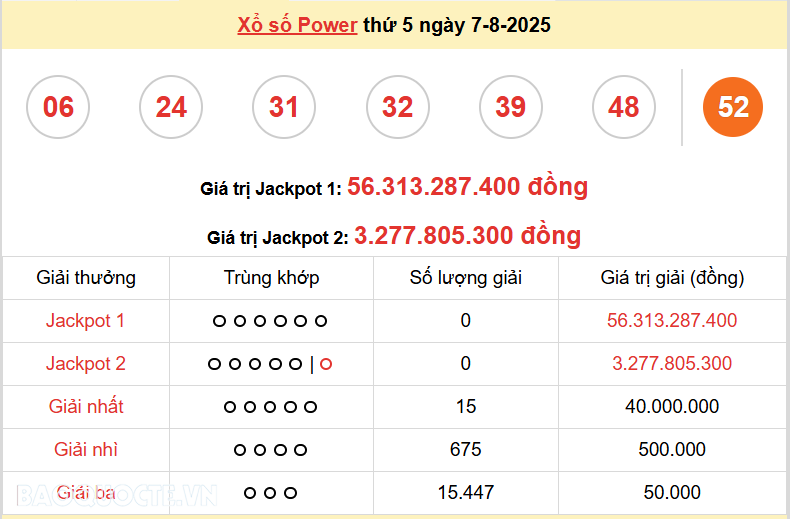Screen dimensions: 790x519
Task: Click the 'Giá trị giải (đồng)' column header
Action: [x=672, y=278]
